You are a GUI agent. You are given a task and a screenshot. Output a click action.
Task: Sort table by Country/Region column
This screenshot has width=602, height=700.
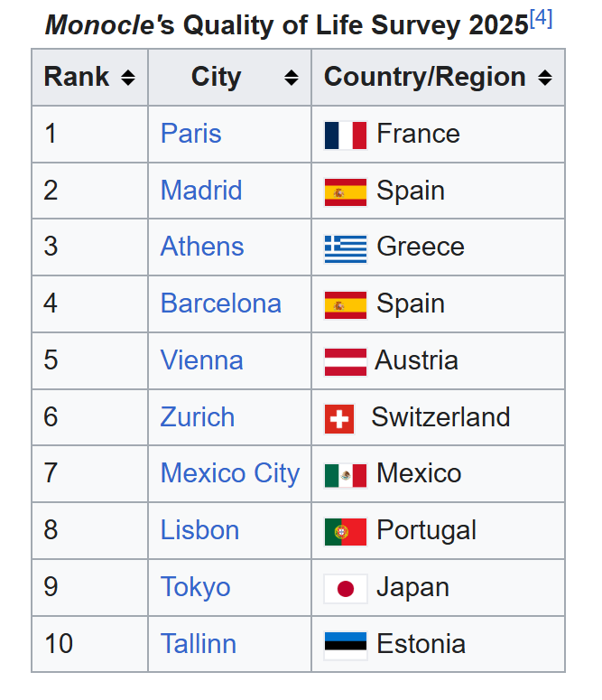click(544, 79)
